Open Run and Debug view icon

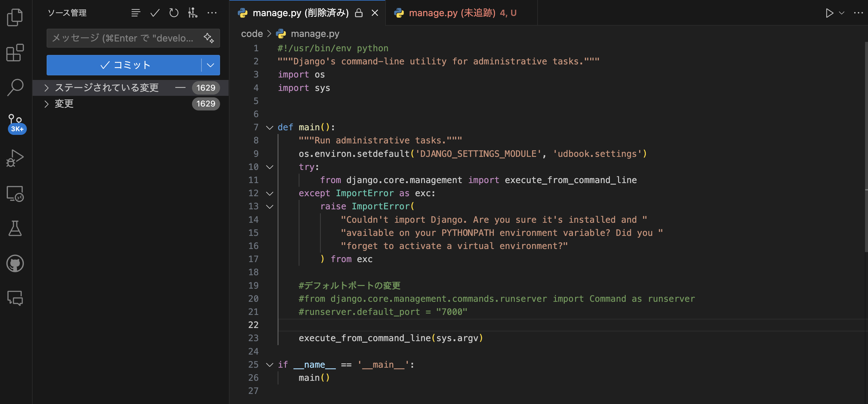click(x=15, y=158)
